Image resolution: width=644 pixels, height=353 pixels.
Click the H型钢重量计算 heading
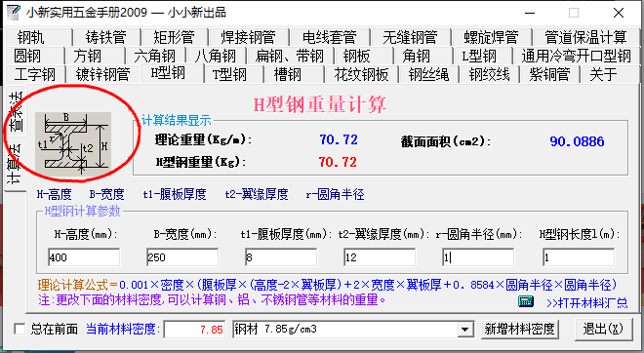point(319,104)
